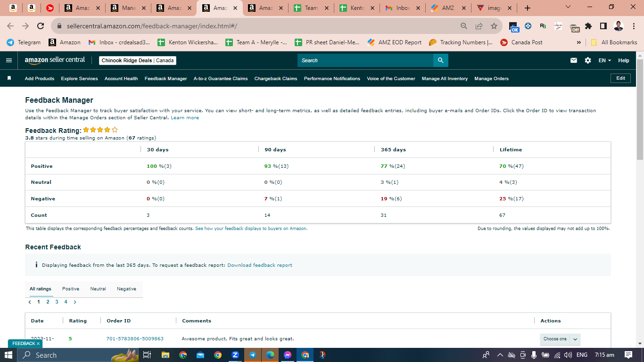Click the Chinook Ridge Deals account switcher
644x362 pixels.
(138, 60)
